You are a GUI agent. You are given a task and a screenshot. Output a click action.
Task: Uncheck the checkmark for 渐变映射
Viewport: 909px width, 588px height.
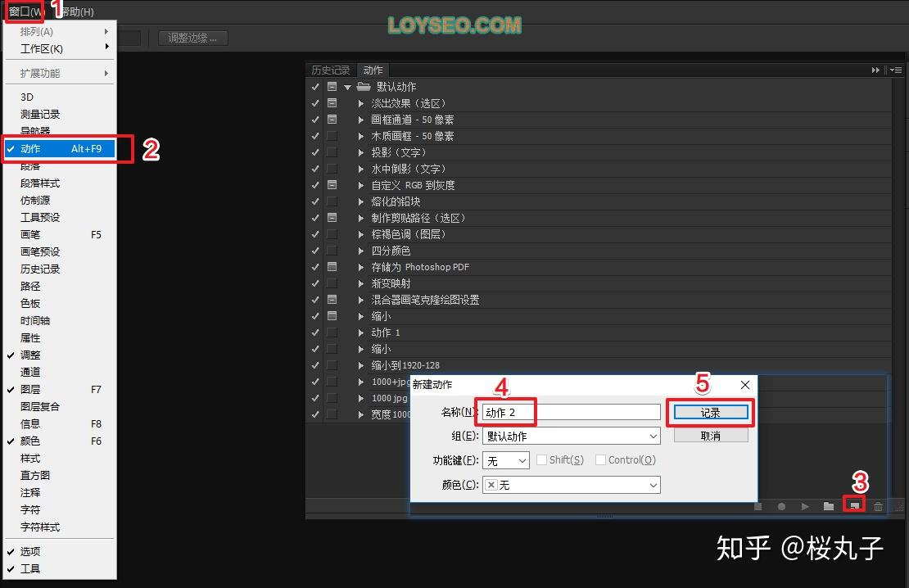click(314, 283)
